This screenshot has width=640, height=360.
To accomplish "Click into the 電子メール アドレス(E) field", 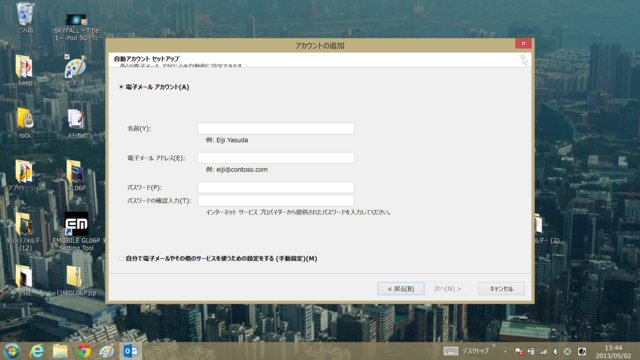I will [276, 158].
